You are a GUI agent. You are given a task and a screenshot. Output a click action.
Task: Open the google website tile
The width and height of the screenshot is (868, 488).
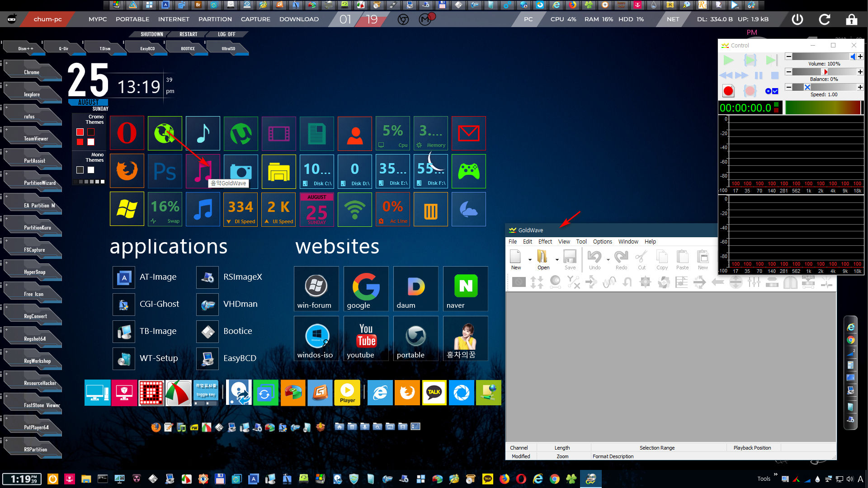366,289
